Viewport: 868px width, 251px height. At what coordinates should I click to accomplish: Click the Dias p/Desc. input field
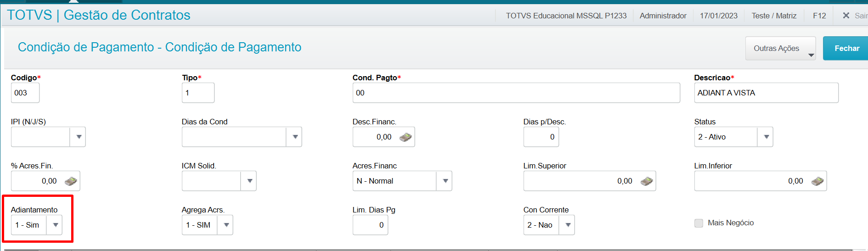(541, 137)
